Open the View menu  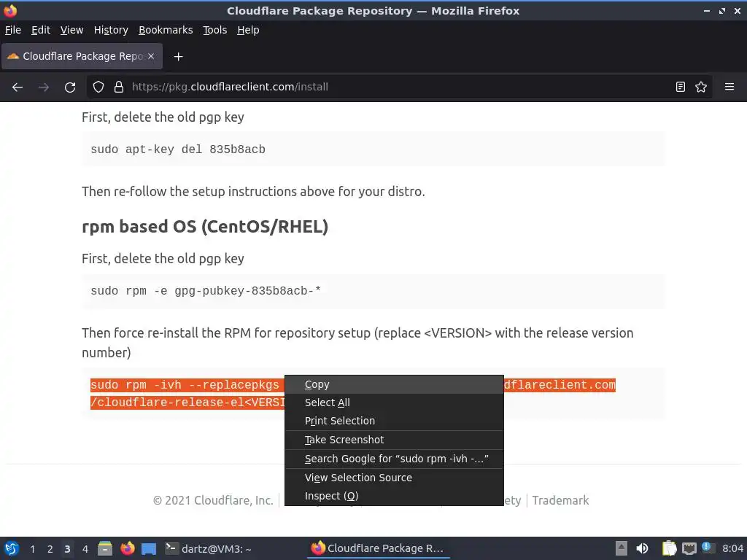pyautogui.click(x=71, y=30)
